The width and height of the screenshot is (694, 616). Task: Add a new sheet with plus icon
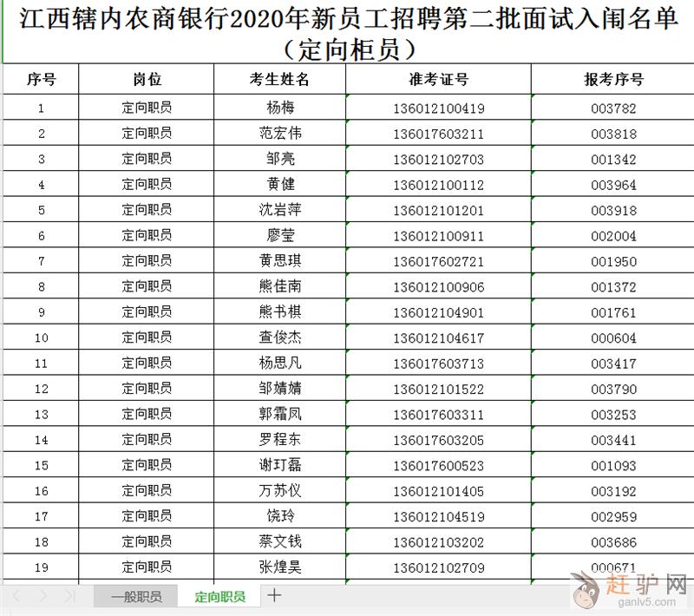click(274, 596)
